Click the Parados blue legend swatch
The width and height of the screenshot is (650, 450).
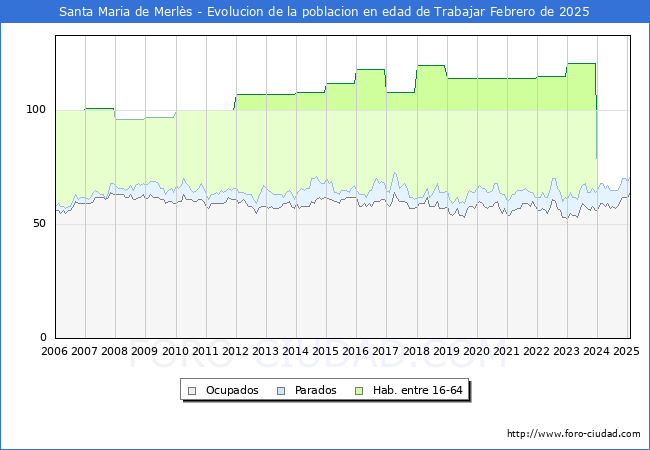[x=281, y=391]
